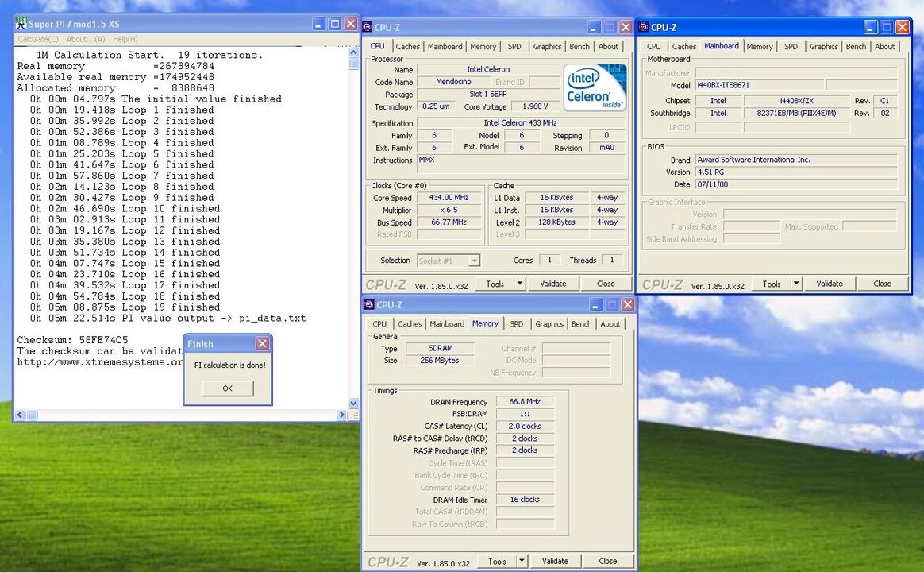This screenshot has height=572, width=924.
Task: Click Close button in the CPU window
Action: pos(606,284)
